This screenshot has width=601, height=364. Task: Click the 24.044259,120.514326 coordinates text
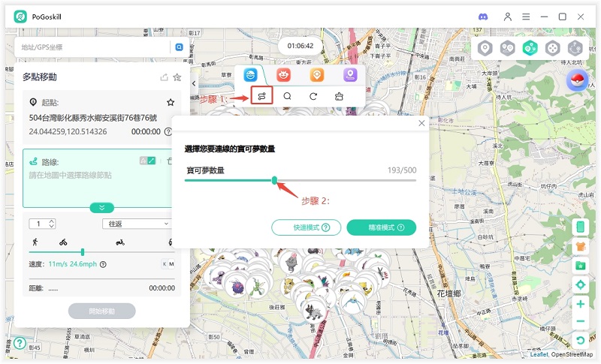click(68, 131)
